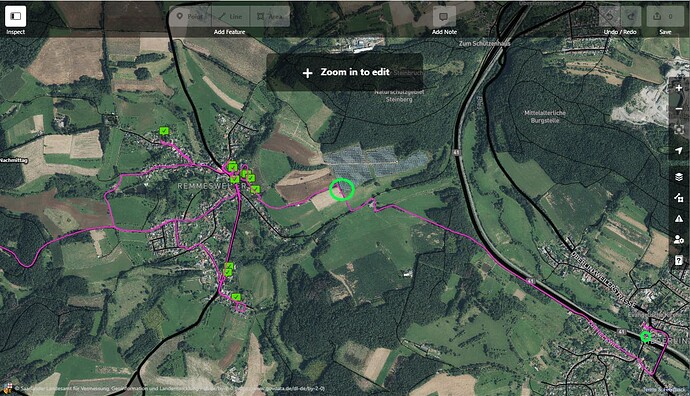The width and height of the screenshot is (690, 396).
Task: Open the Background layers panel
Action: tap(679, 176)
